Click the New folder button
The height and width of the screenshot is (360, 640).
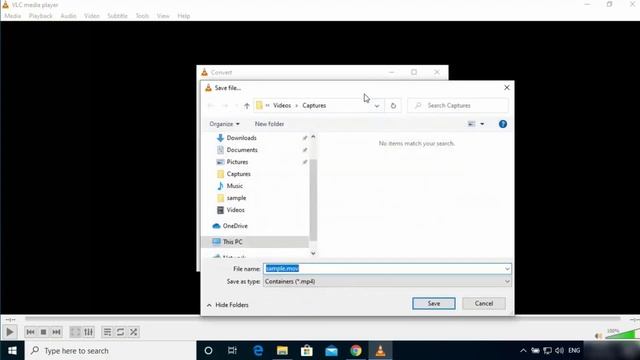(x=269, y=124)
